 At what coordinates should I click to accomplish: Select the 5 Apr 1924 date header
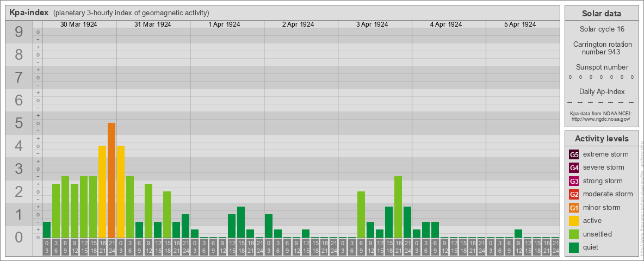(x=520, y=24)
